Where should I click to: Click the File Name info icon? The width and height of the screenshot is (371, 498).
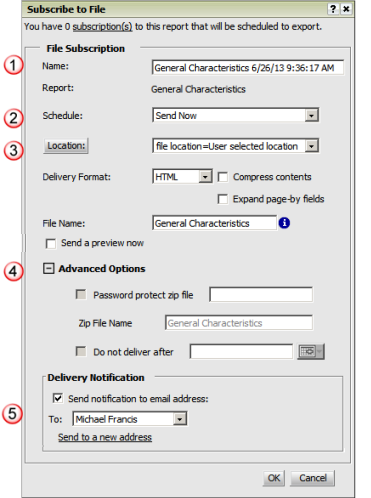284,223
